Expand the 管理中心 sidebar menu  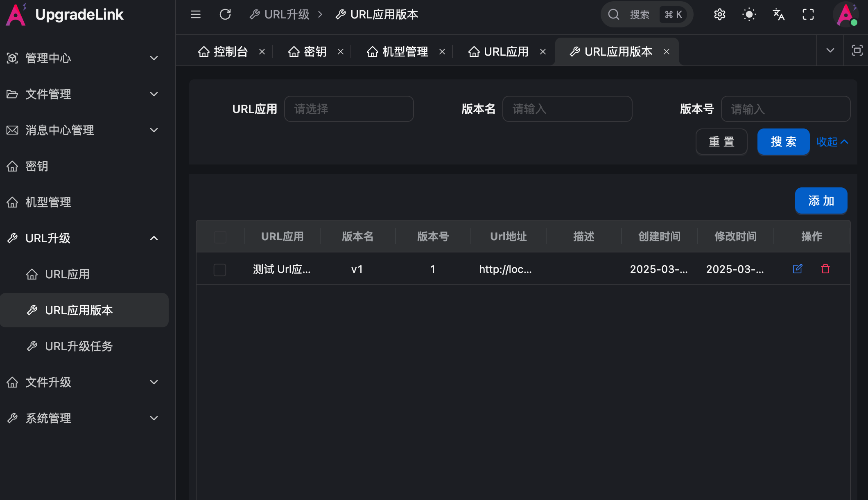coord(84,58)
